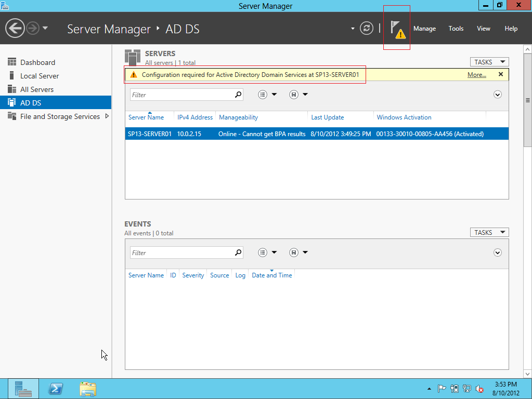Sort by IPv4 Address column

coord(194,117)
